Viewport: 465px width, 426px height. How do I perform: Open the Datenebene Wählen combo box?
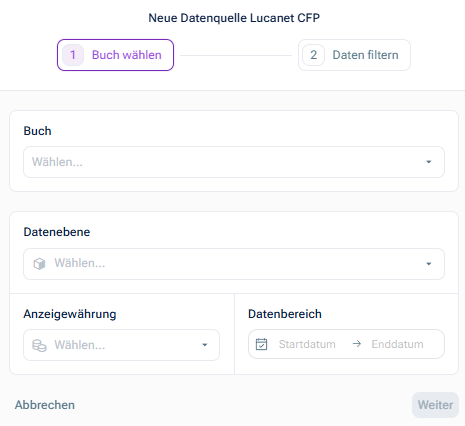point(234,264)
